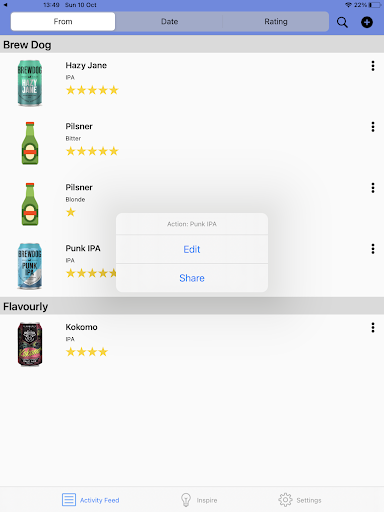Open three-dot menu for Punk IPA
The width and height of the screenshot is (384, 512).
coord(373,249)
